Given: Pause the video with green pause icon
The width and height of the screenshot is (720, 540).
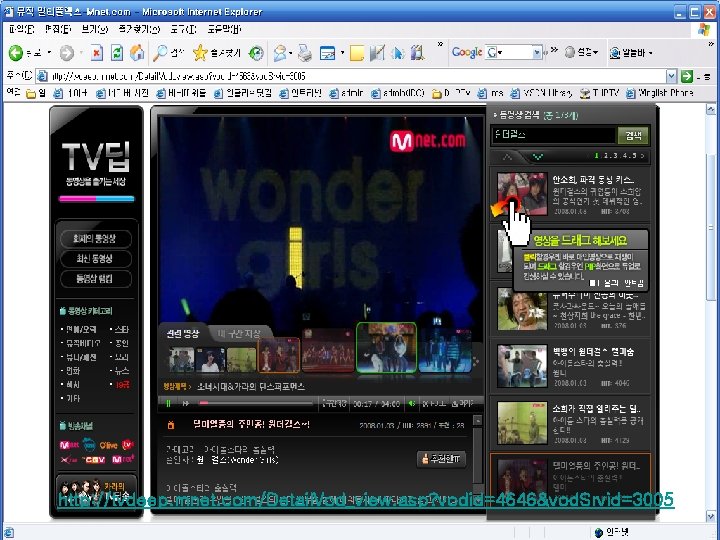Looking at the screenshot, I should click(x=169, y=403).
